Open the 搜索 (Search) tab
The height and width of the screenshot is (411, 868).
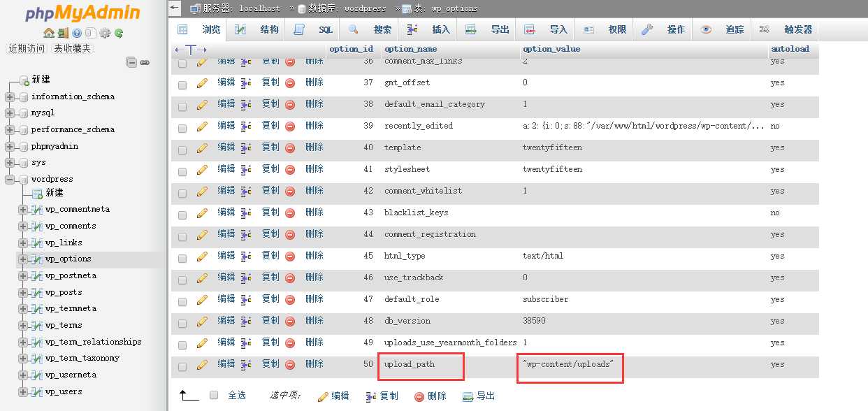[x=370, y=29]
